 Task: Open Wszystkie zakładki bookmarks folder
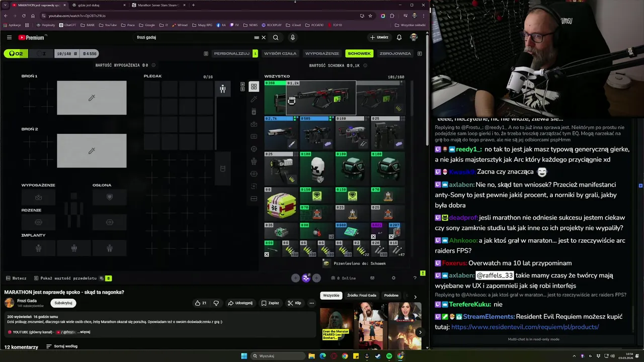[411, 25]
